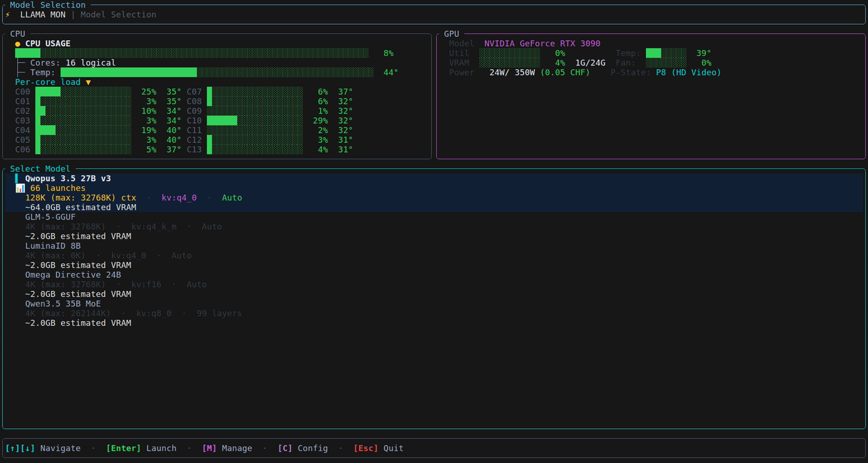The width and height of the screenshot is (868, 463).
Task: Open model management via [M] Manage
Action: pos(227,448)
